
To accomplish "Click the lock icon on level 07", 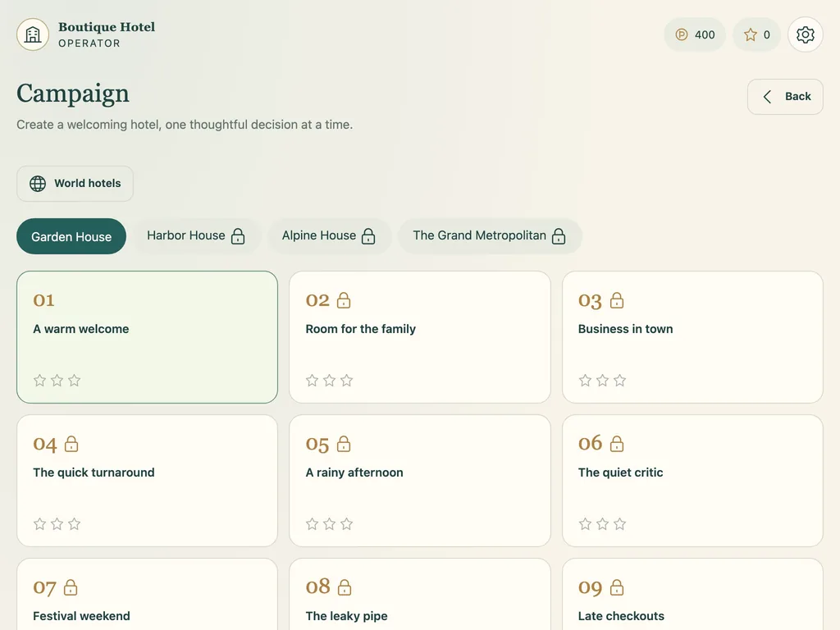I will pyautogui.click(x=71, y=587).
